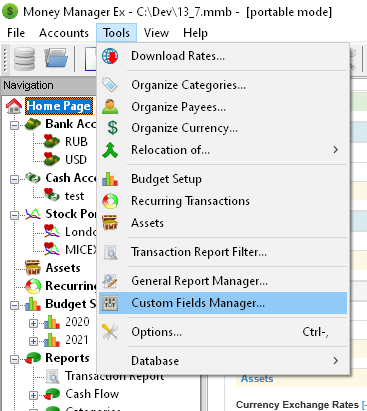Open the Database submenu

[x=223, y=361]
